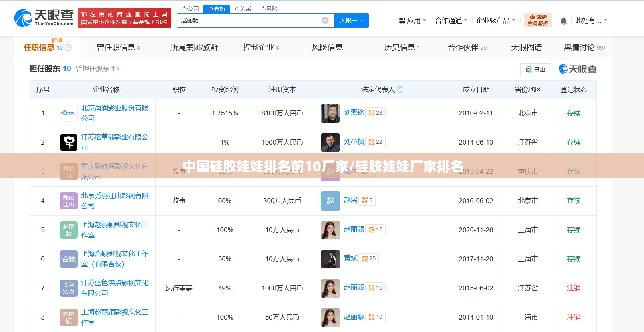Clear the search box with the X icon

click(325, 20)
